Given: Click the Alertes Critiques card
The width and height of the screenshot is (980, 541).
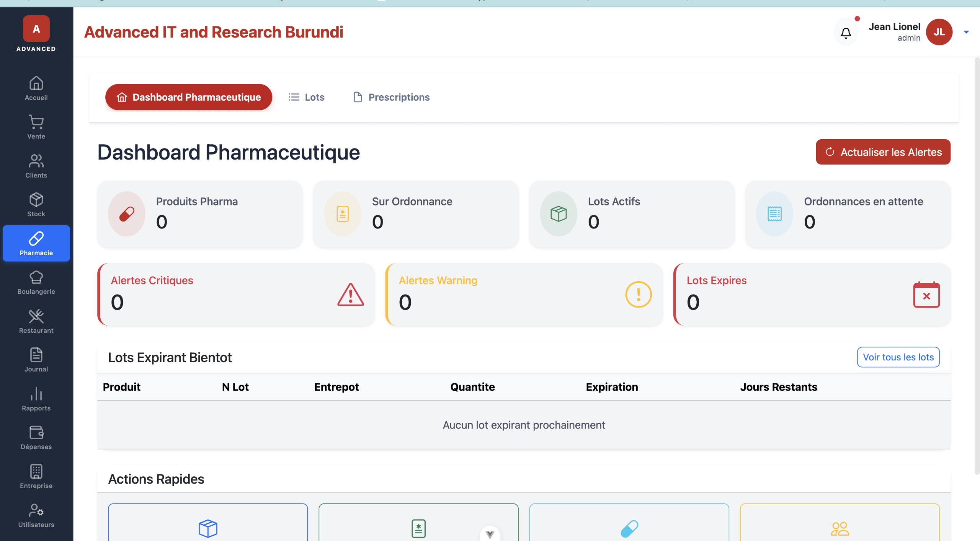Looking at the screenshot, I should pos(236,295).
